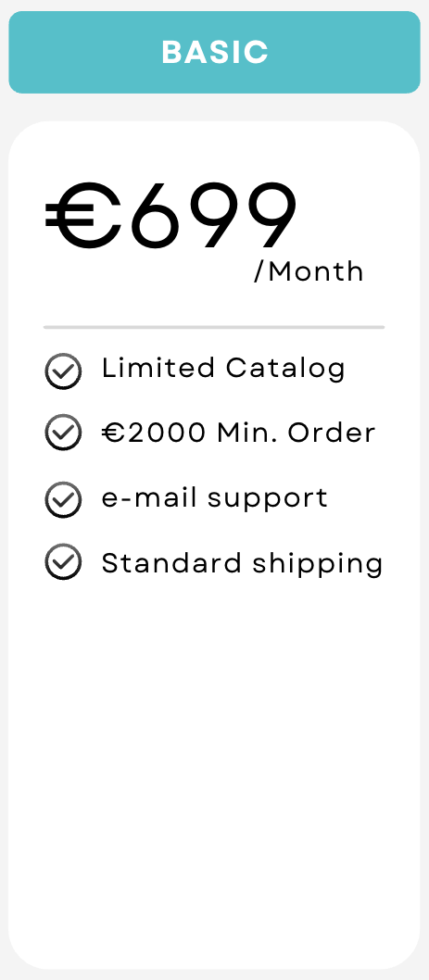429x980 pixels.
Task: Click the word Catalog in the feature list
Action: click(x=285, y=368)
